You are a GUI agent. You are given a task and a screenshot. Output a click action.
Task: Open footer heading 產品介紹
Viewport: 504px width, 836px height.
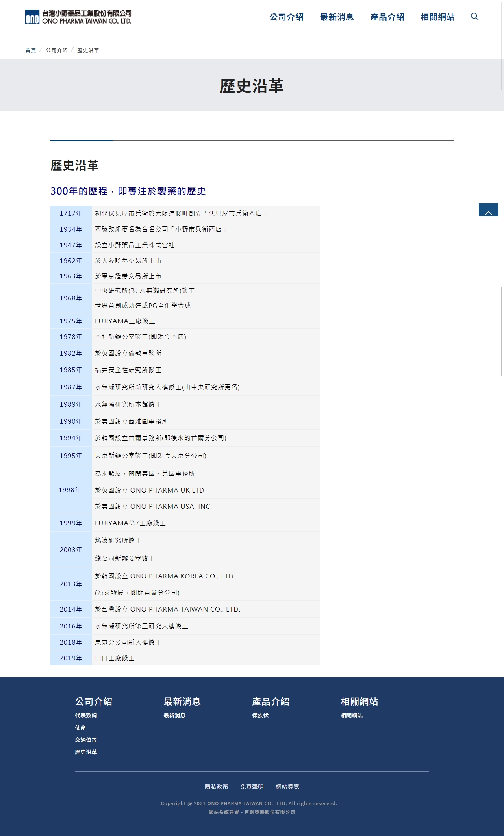pyautogui.click(x=271, y=701)
